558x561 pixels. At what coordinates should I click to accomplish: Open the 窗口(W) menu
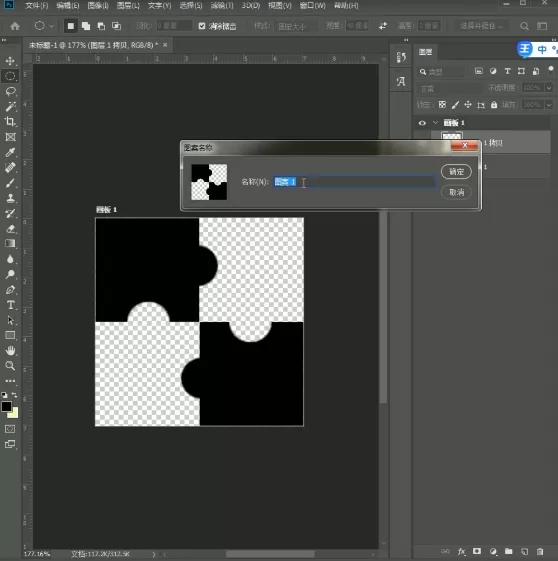313,5
